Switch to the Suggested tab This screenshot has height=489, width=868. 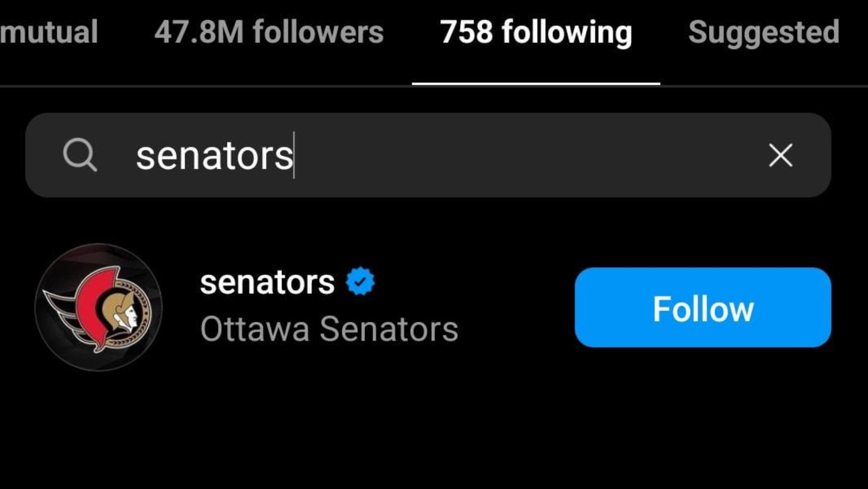coord(763,32)
